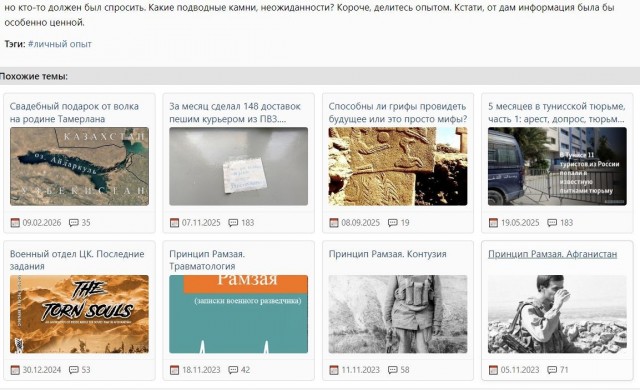
Task: Open topic '5 месяцев в тунисской тюрьме'
Action: (557, 113)
